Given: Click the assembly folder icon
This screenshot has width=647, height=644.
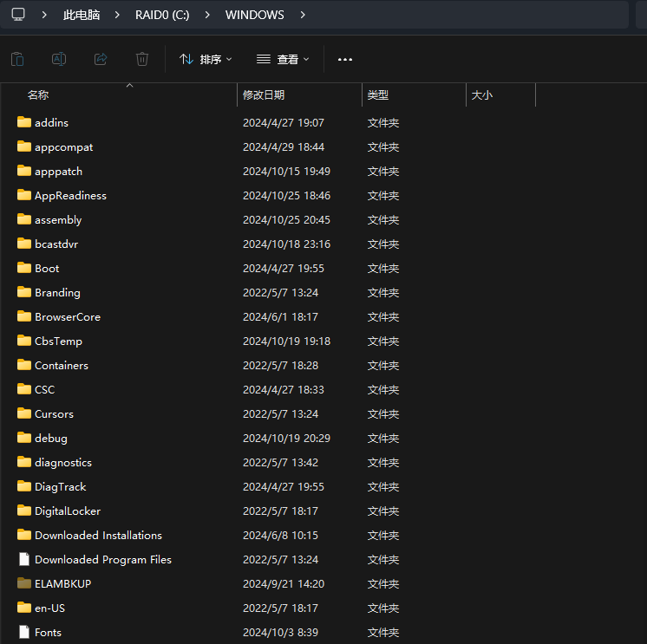Looking at the screenshot, I should (24, 219).
